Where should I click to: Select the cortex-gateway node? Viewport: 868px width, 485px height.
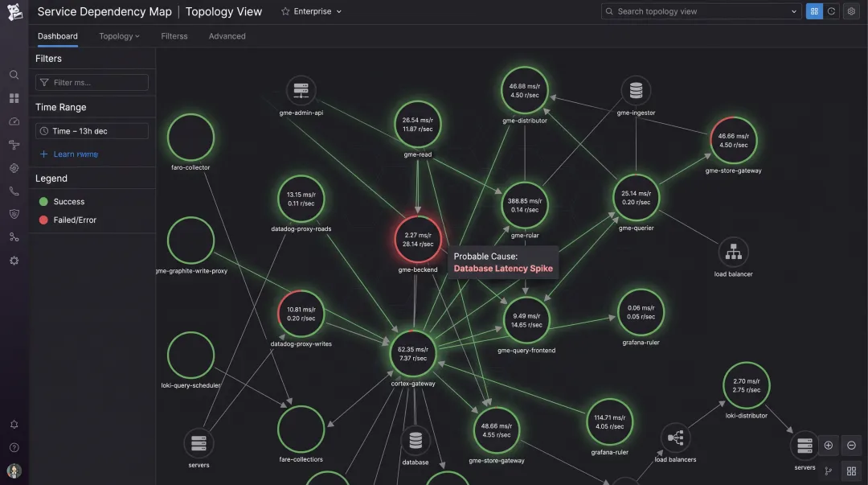pyautogui.click(x=413, y=354)
